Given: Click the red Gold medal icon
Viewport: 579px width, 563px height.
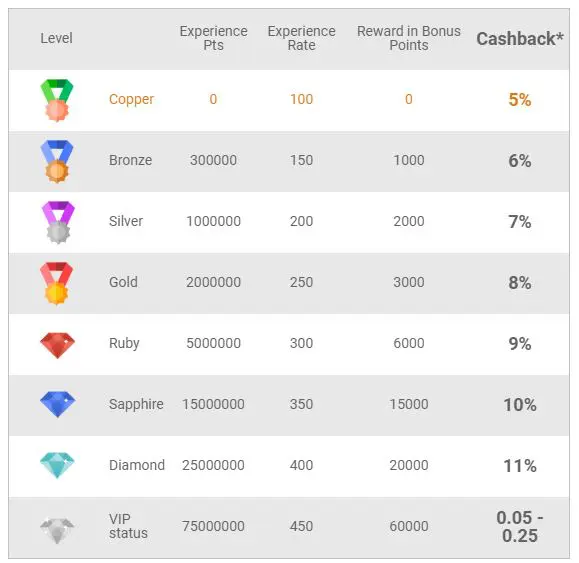Looking at the screenshot, I should pyautogui.click(x=56, y=283).
